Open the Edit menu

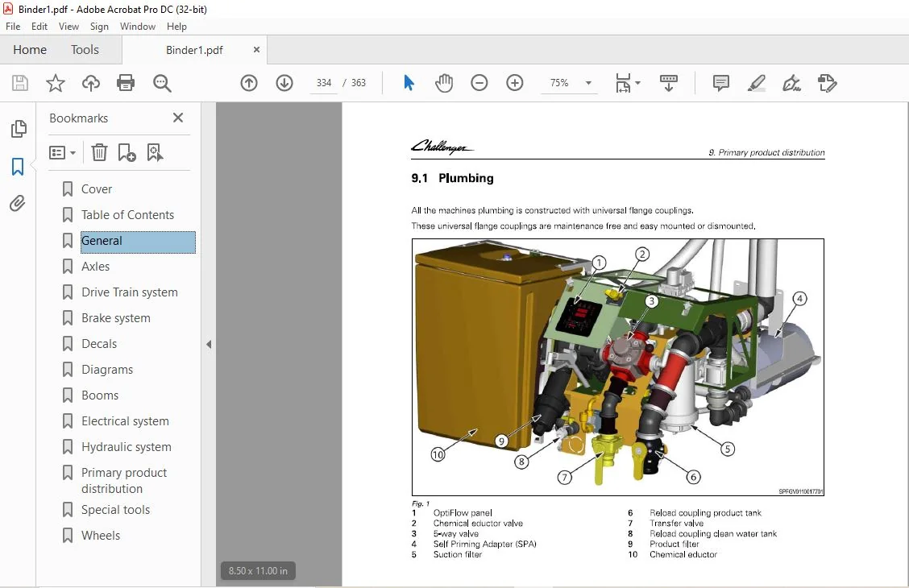39,26
